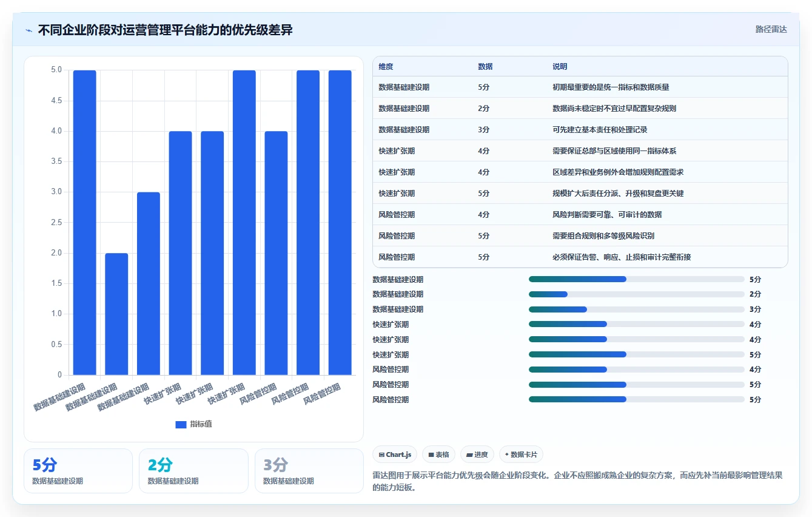Click 3分 in the 可先建立基本责任 table row
This screenshot has width=812, height=517.
click(483, 130)
